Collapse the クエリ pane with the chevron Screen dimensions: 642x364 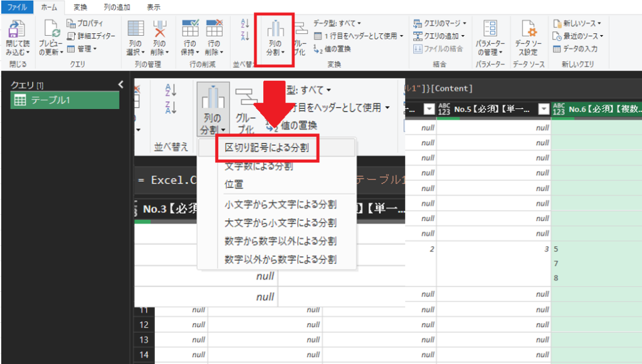coord(121,84)
